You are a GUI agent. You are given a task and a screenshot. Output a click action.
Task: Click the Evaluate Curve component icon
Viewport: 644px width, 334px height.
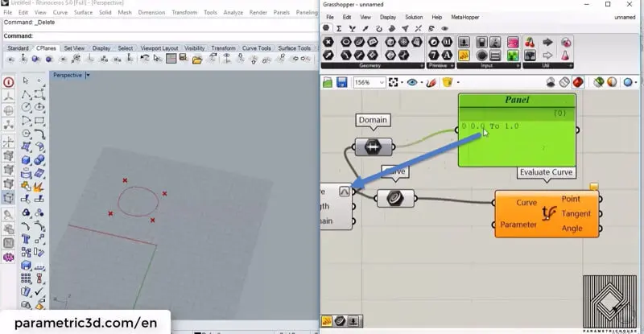pos(551,213)
